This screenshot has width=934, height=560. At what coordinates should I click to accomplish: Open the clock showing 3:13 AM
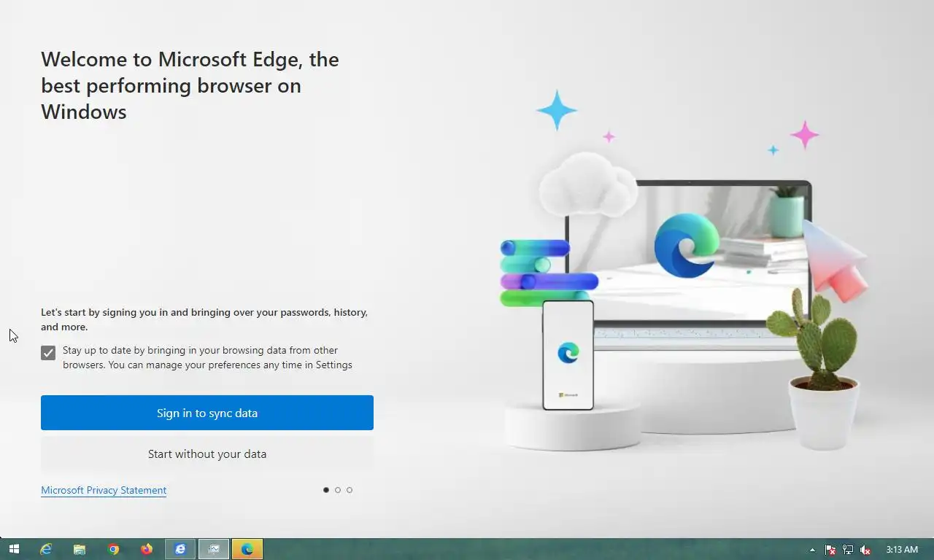click(902, 549)
